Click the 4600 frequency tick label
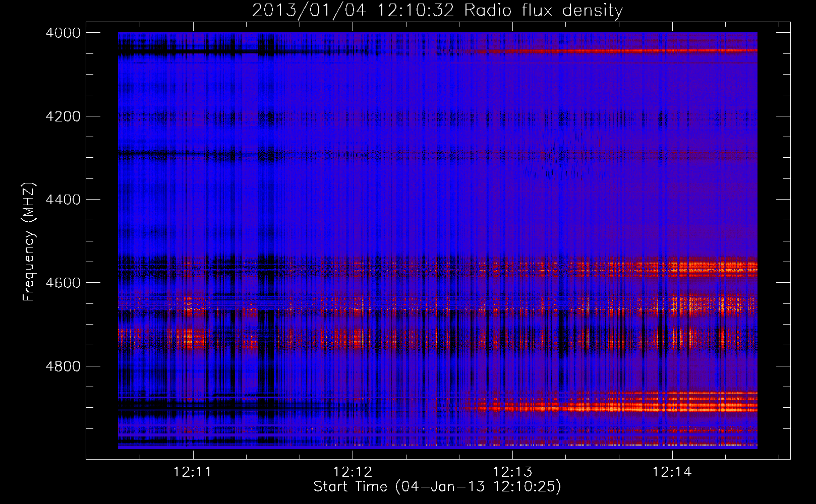 point(63,283)
